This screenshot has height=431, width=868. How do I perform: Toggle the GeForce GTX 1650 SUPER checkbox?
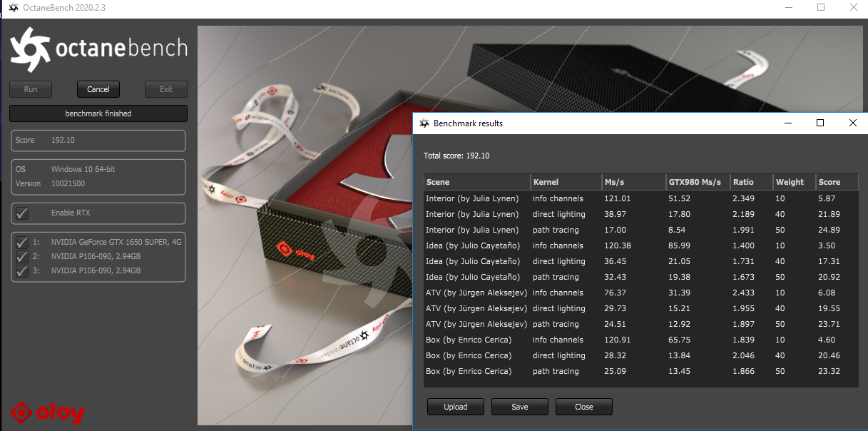point(22,242)
